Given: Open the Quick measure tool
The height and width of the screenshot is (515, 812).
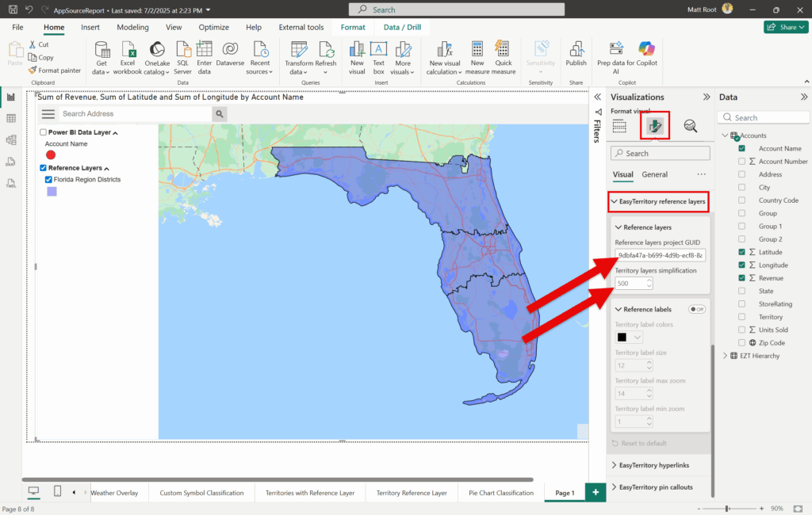Looking at the screenshot, I should click(503, 54).
